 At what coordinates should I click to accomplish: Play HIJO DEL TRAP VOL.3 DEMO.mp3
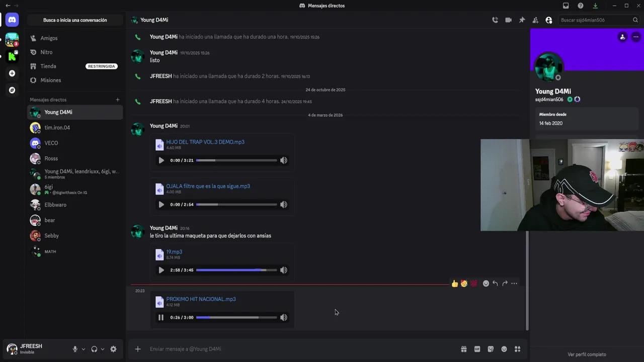pyautogui.click(x=161, y=160)
